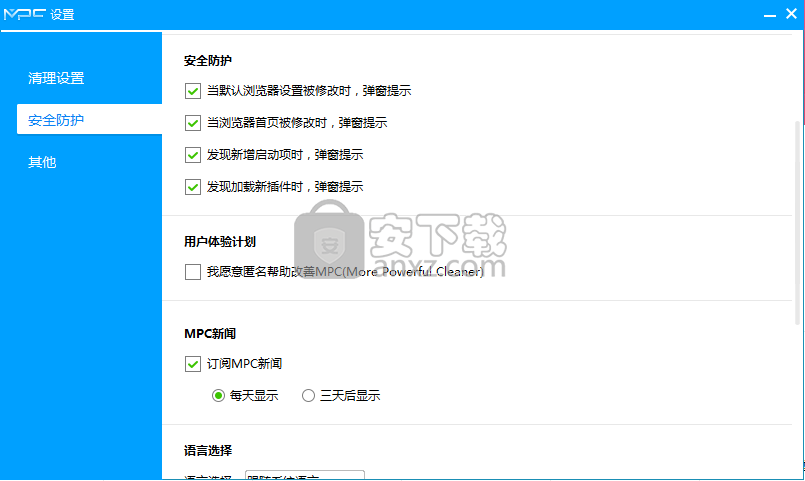The image size is (805, 481).
Task: Enable anonymous help improve MPC checkbox
Action: click(193, 272)
